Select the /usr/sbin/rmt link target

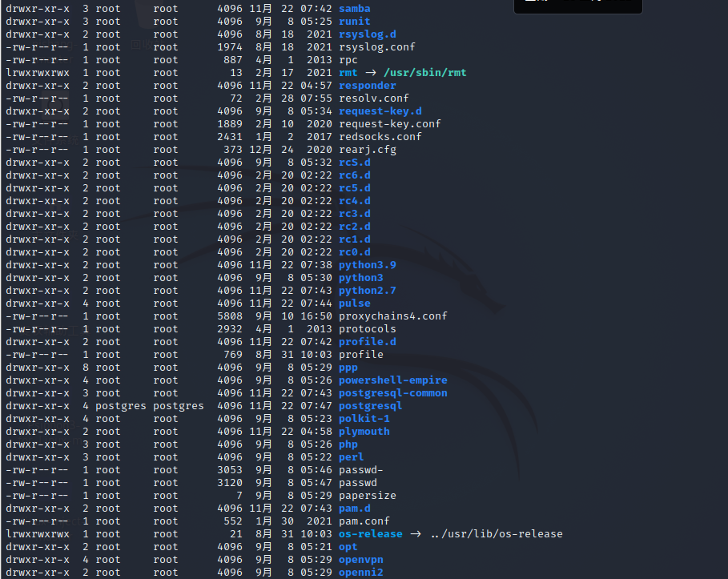point(424,73)
